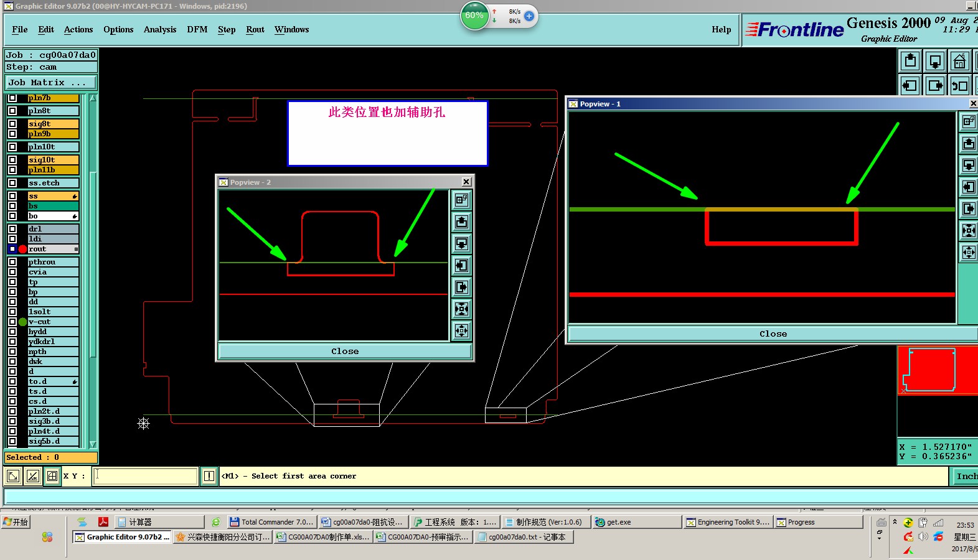This screenshot has height=560, width=978.
Task: Select the bs layer row
Action: (53, 206)
